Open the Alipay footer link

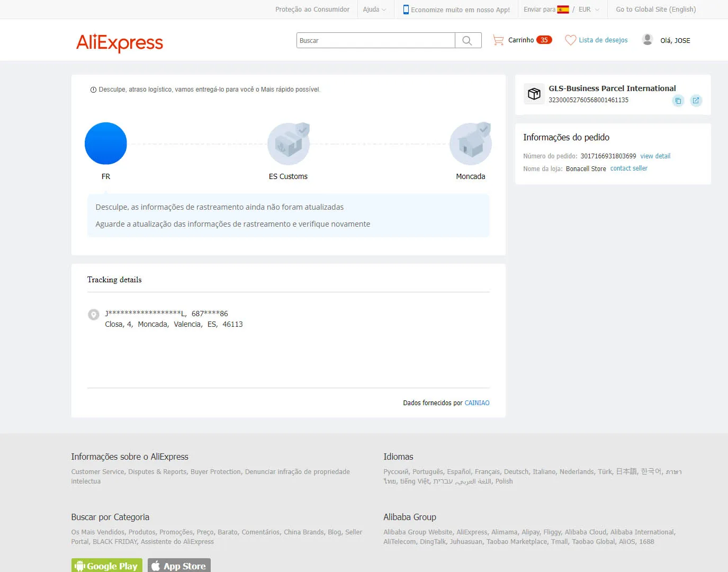pyautogui.click(x=531, y=532)
